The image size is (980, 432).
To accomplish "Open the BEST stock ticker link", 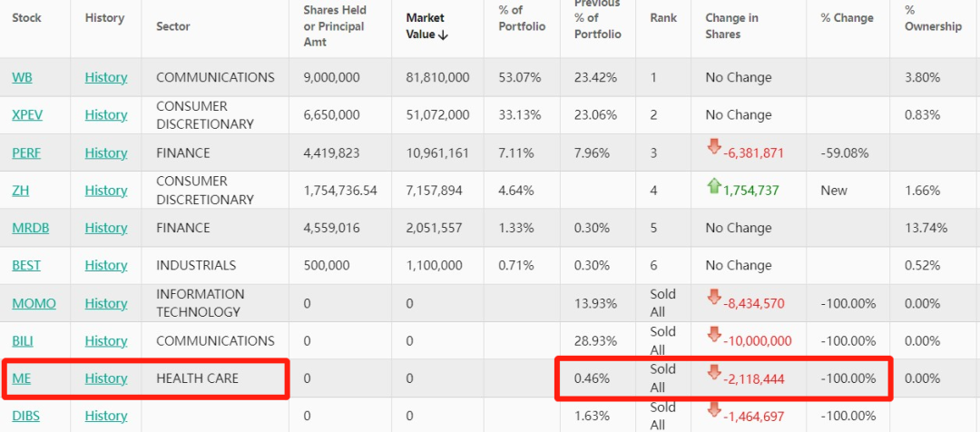I will pos(26,265).
